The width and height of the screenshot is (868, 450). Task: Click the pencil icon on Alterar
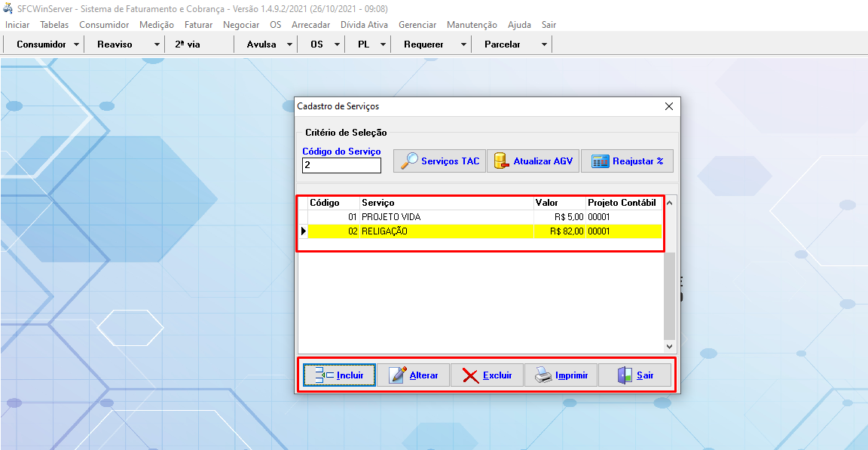397,375
